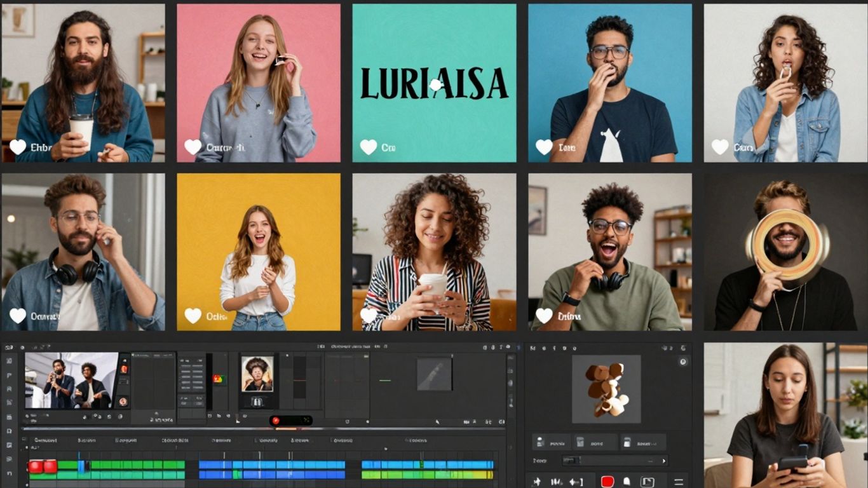Toggle the heart like on the blue tile

pos(544,146)
